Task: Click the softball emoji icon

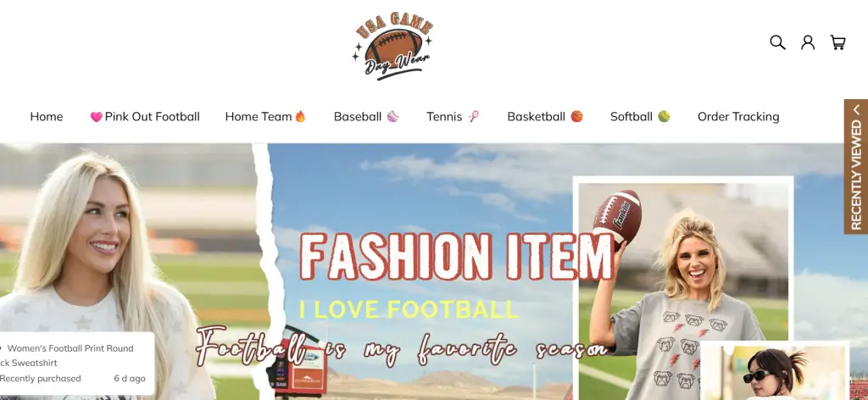Action: pyautogui.click(x=664, y=116)
